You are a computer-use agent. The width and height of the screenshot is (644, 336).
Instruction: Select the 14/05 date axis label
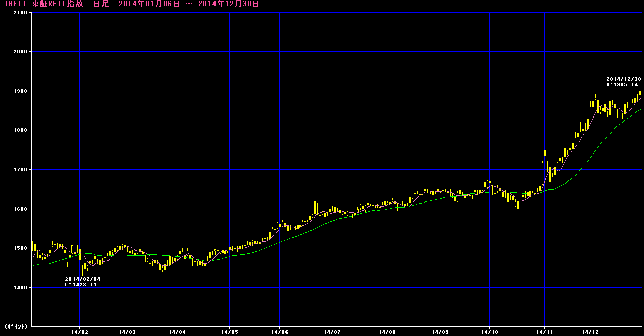point(229,332)
